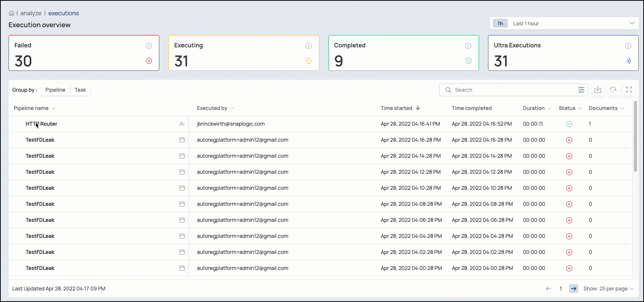The height and width of the screenshot is (302, 644).
Task: Group executions by Pipeline
Action: pyautogui.click(x=55, y=90)
